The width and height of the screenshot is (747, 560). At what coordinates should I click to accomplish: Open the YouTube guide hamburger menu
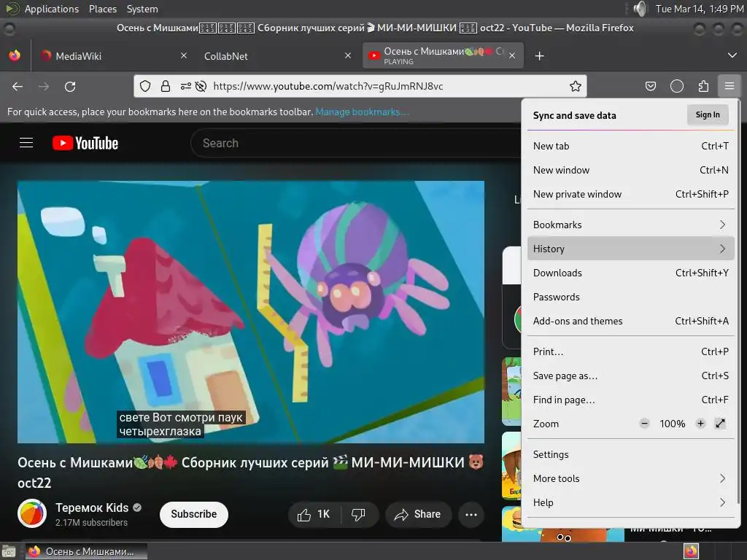click(26, 143)
